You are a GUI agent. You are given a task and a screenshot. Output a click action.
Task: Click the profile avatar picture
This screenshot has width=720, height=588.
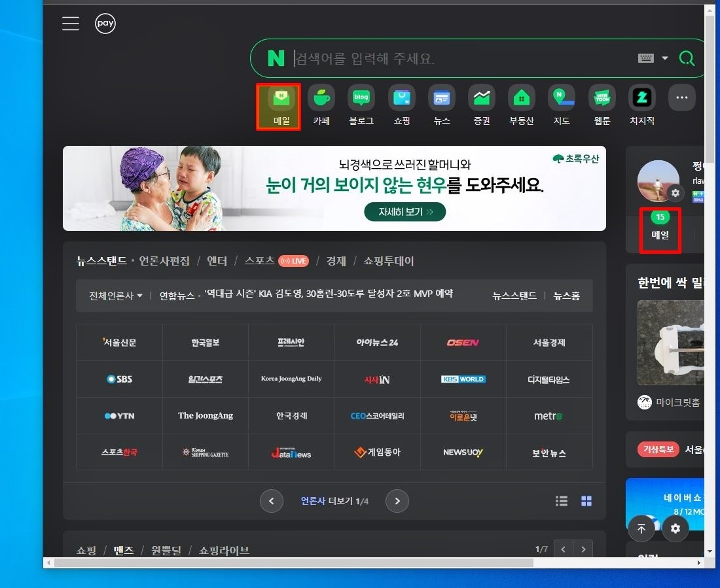pyautogui.click(x=658, y=181)
